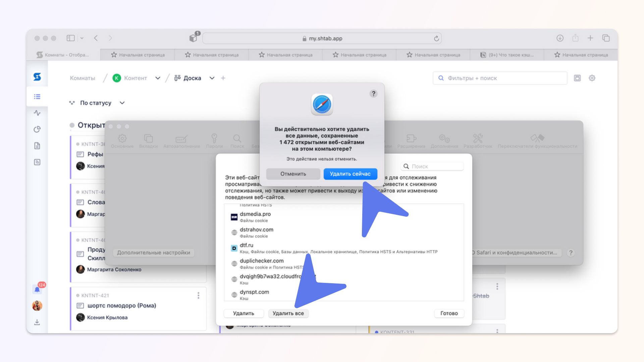Expand the Safari sidebar options chevron
Screen dimensions: 644x362
[82, 38]
